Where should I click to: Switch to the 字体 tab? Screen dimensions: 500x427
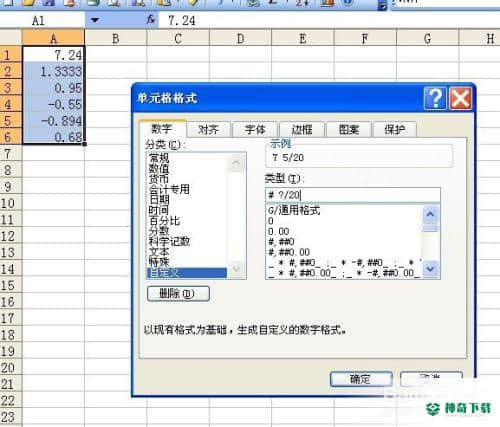(255, 129)
